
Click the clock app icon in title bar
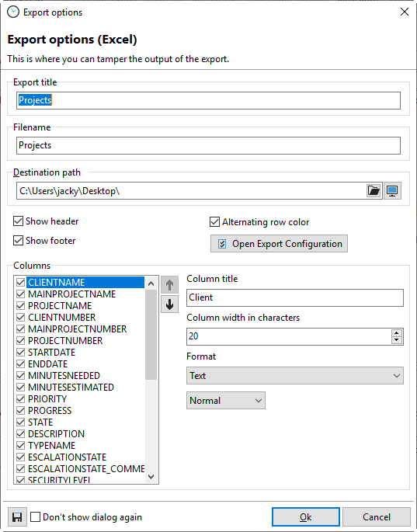13,12
